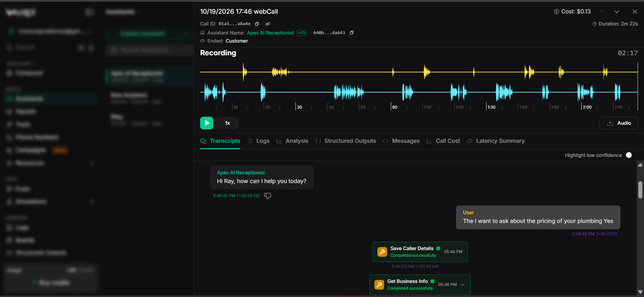Open the Structured Outputs tab

346,141
